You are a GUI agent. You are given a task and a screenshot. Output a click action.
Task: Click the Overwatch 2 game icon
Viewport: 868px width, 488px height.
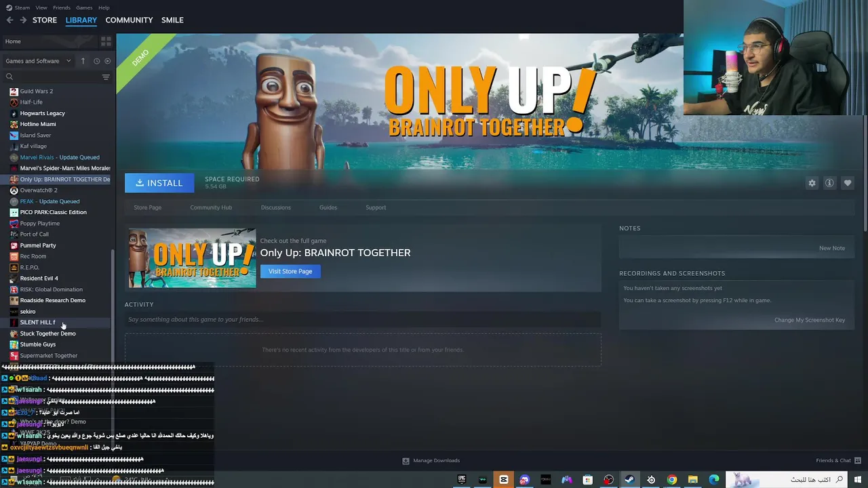[14, 190]
